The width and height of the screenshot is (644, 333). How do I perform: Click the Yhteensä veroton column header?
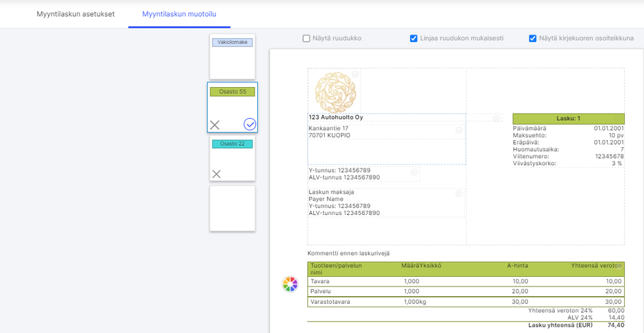pos(596,266)
